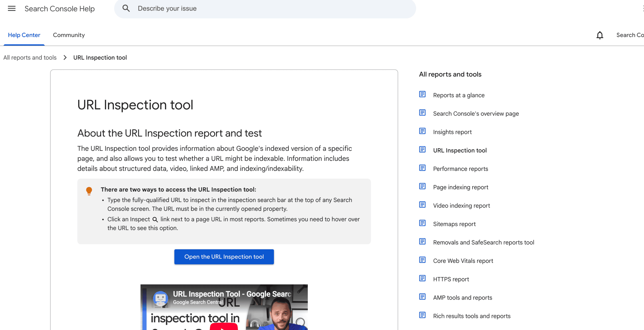Click document icon beside Page indexing report

pyautogui.click(x=422, y=186)
